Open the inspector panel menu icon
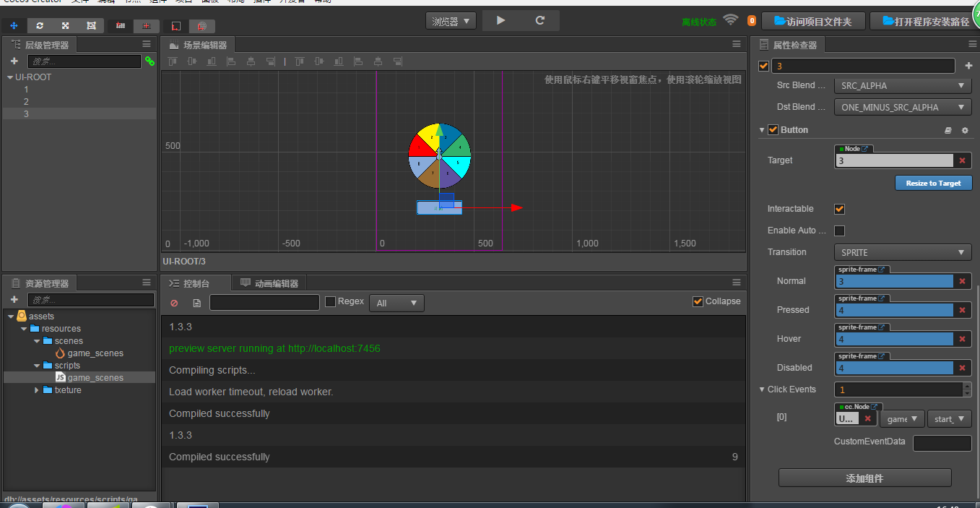The image size is (980, 508). pyautogui.click(x=972, y=44)
